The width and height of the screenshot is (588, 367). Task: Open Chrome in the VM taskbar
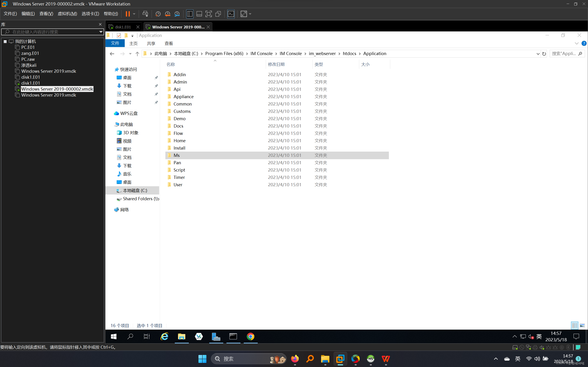pos(251,336)
